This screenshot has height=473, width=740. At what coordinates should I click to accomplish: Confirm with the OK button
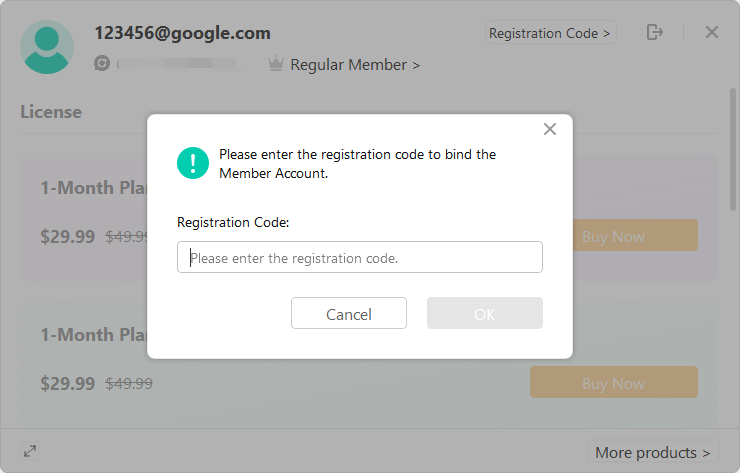(x=485, y=313)
